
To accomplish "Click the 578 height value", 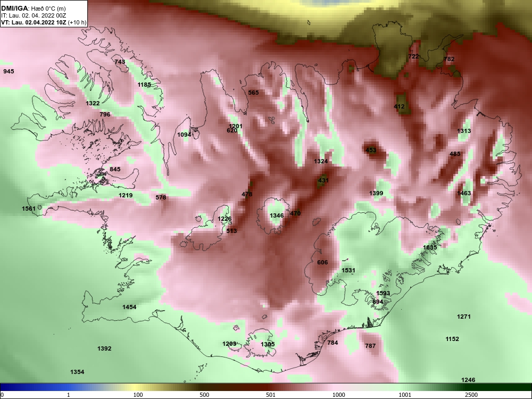I will 161,197.
